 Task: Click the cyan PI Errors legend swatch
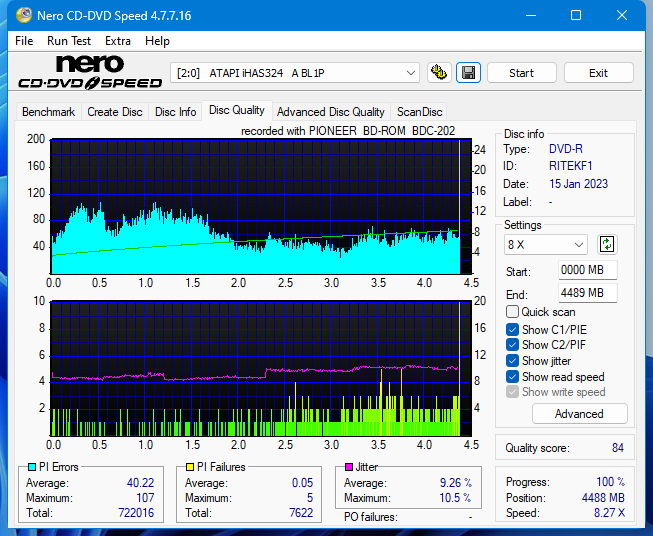[32, 467]
